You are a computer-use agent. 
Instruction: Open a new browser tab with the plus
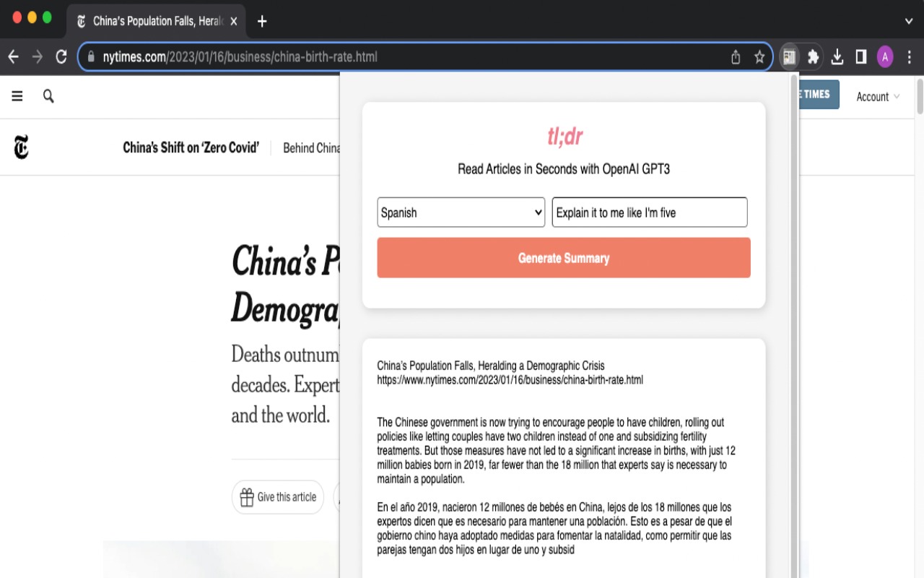262,21
